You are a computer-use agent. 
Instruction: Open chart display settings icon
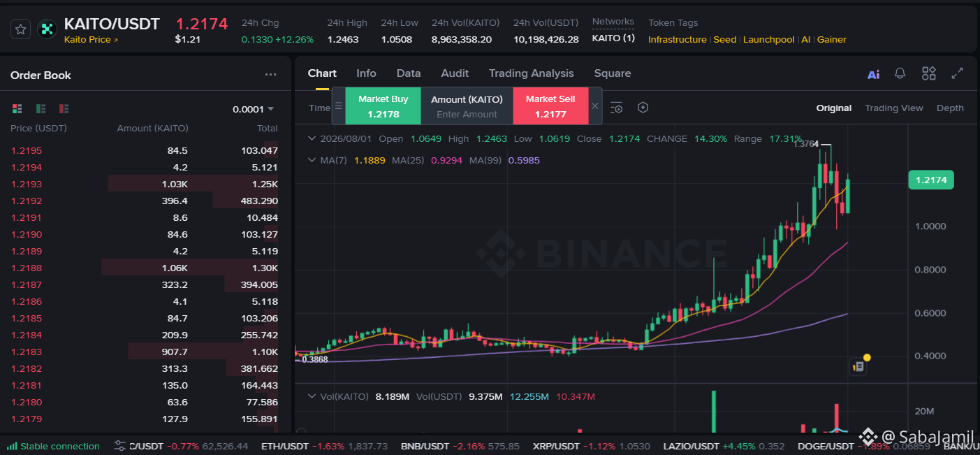616,108
